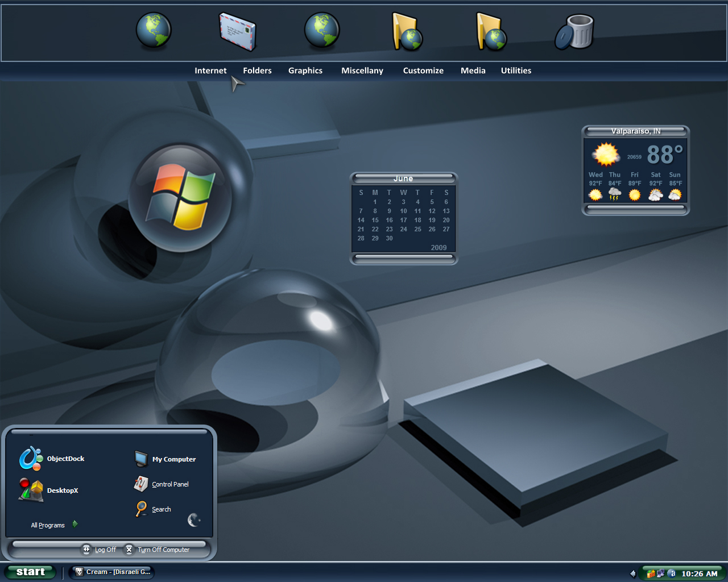Click the 2009 year on the calendar

pos(439,247)
